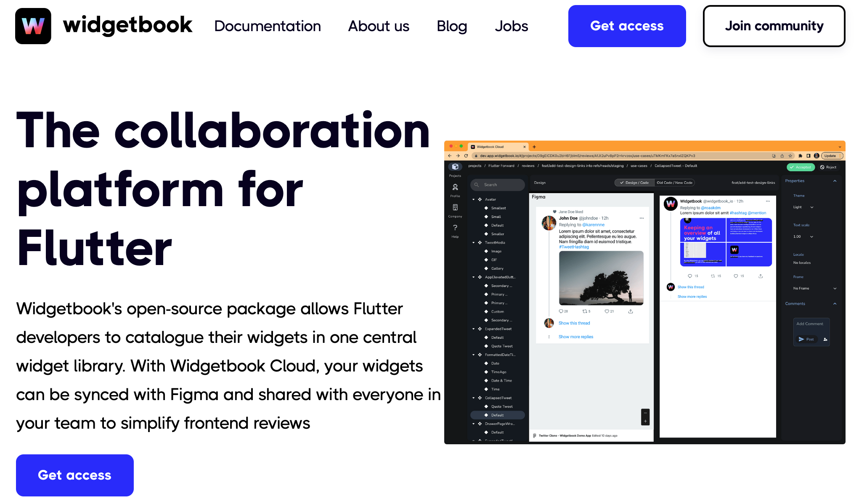Toggle browser side panel icon
Image resolution: width=859 pixels, height=504 pixels.
point(808,156)
